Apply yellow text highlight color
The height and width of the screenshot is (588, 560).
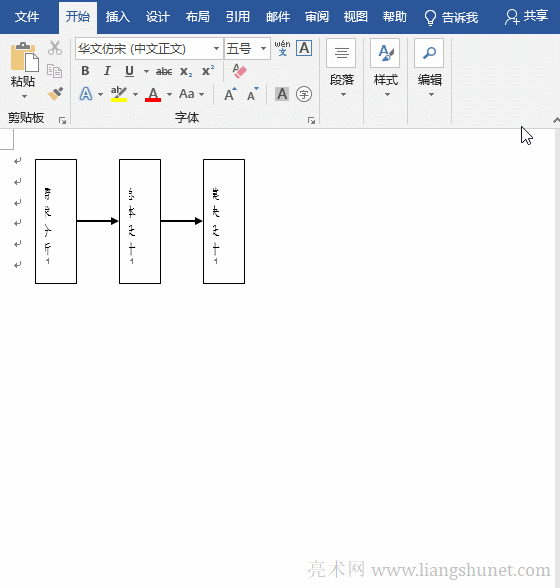tap(119, 94)
